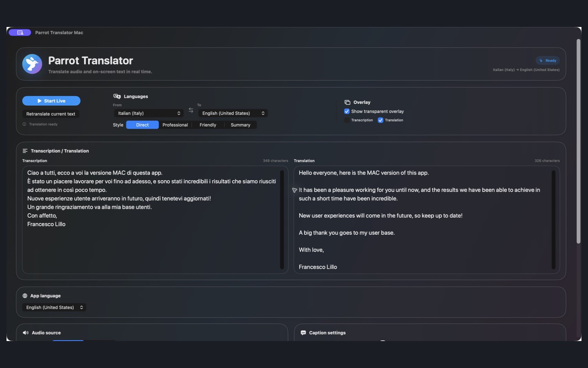Click the Overlay section icon

coord(347,102)
